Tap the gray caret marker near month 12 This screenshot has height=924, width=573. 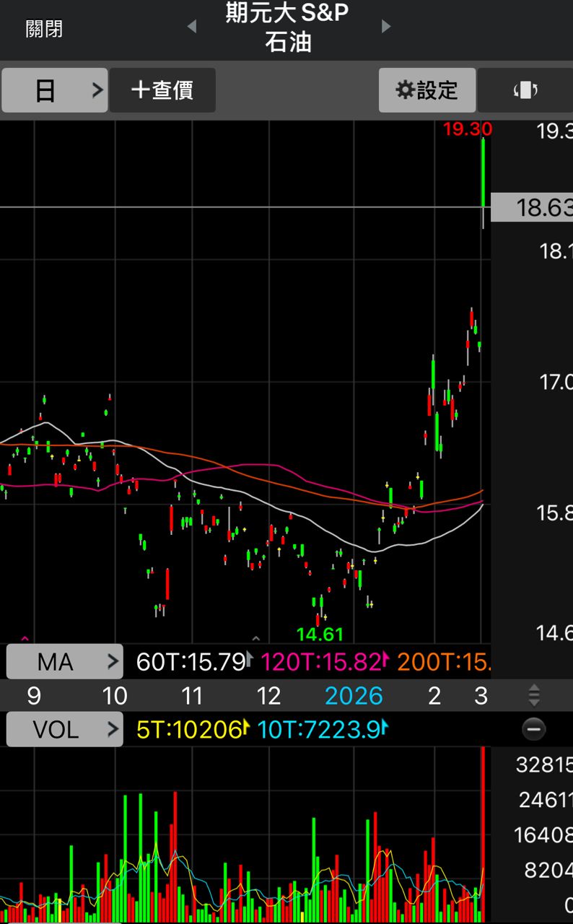tap(255, 639)
